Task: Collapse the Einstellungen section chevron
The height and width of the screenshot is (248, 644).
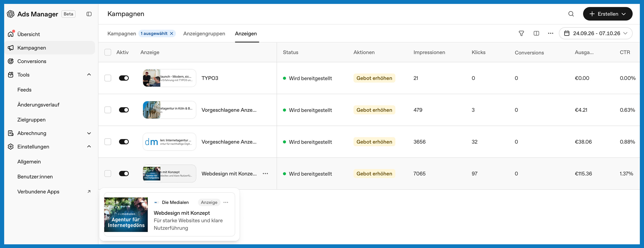Action: click(89, 147)
